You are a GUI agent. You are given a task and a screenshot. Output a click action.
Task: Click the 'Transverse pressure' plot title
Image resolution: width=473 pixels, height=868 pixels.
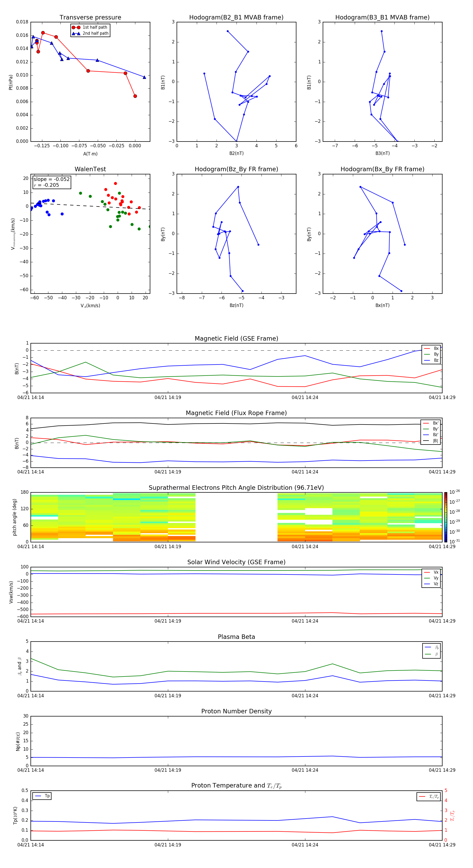coord(90,18)
